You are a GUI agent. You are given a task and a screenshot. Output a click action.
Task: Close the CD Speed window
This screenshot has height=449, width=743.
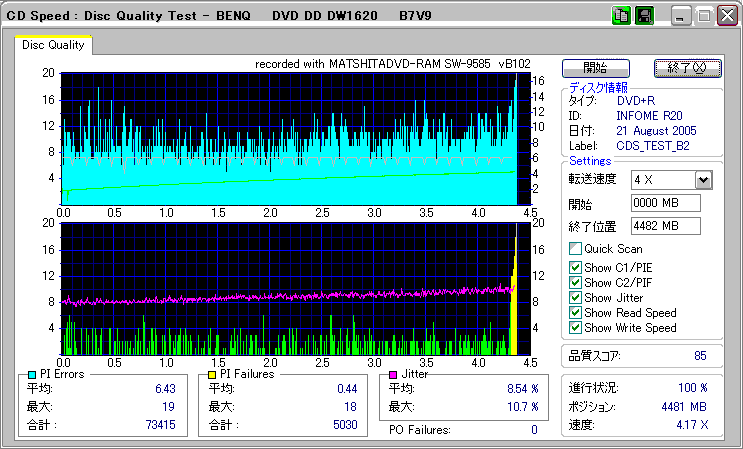pyautogui.click(x=726, y=17)
